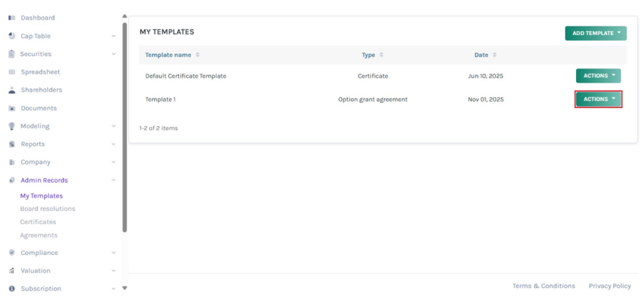Collapse the Admin Records section

click(113, 180)
